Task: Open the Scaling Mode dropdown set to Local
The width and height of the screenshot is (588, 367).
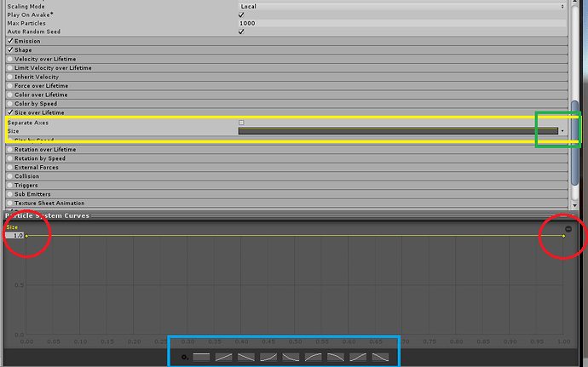Action: coord(402,6)
